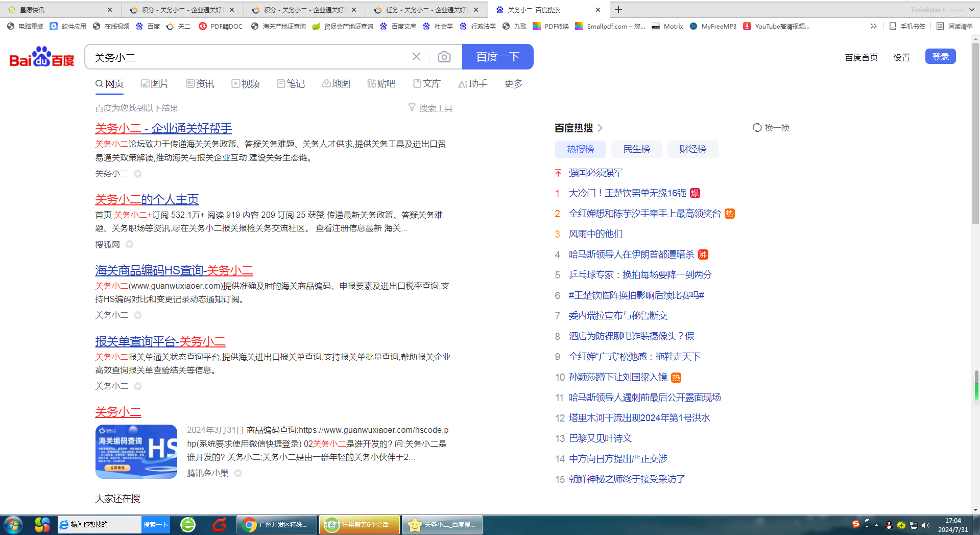This screenshot has width=980, height=535.
Task: Open result 关务小二 - 企业通关好帮手
Action: click(x=163, y=128)
